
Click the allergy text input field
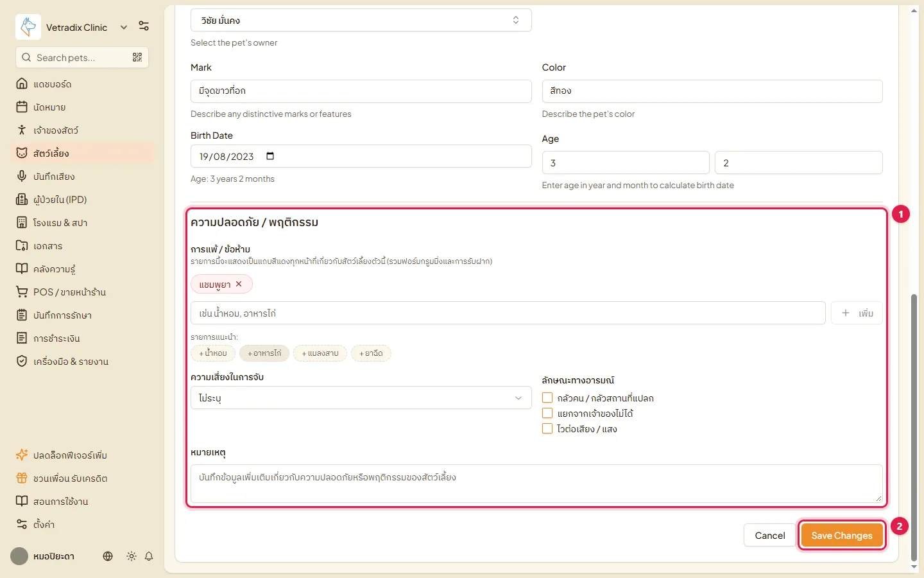point(508,313)
